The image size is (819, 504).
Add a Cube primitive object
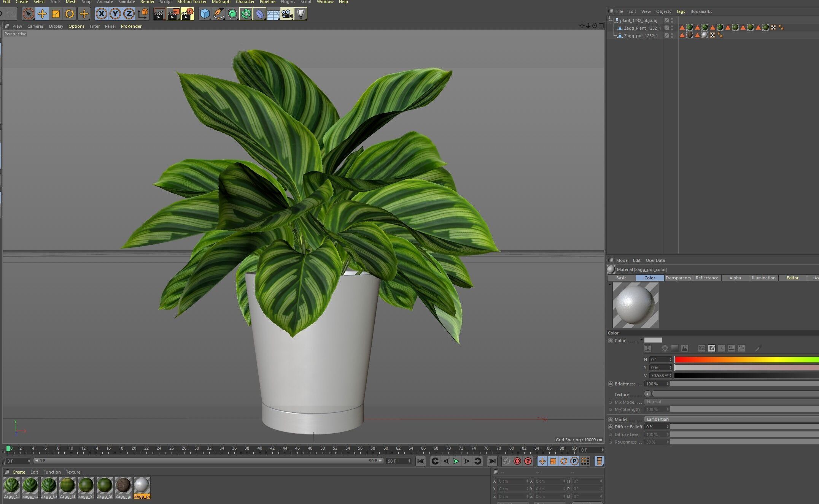tap(205, 14)
